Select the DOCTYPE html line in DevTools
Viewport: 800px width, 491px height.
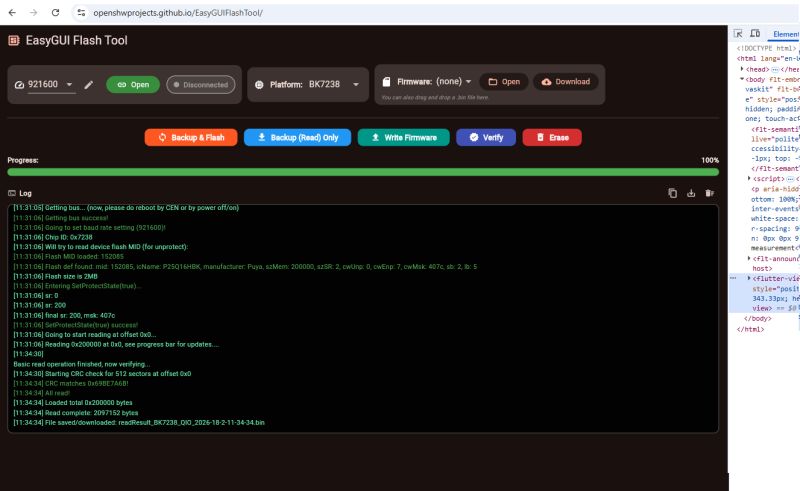[766, 48]
